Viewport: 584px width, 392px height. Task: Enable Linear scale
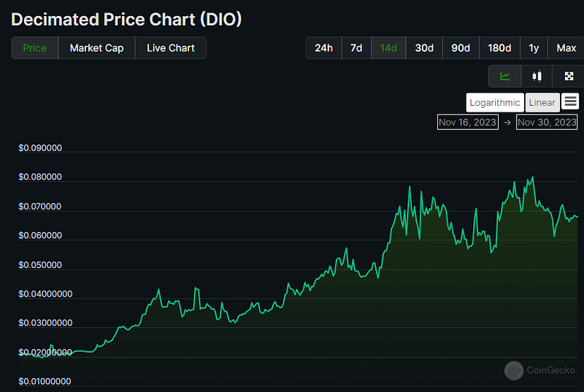542,102
